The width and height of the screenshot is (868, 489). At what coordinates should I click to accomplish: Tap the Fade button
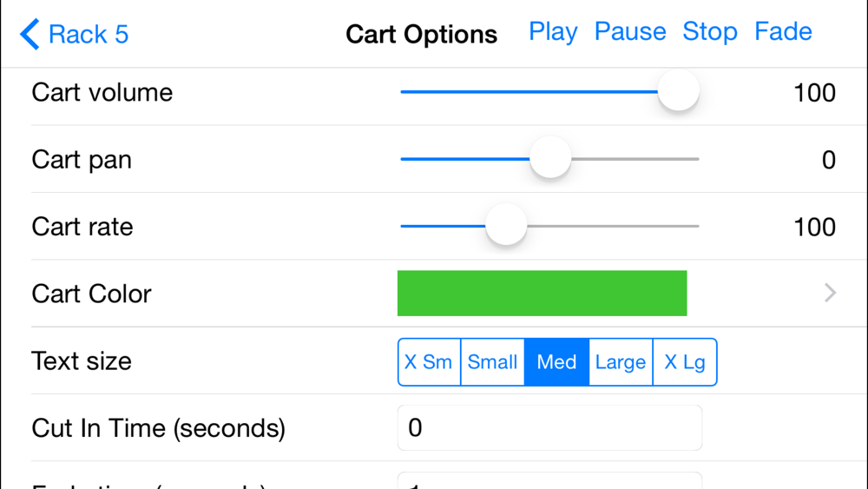783,32
